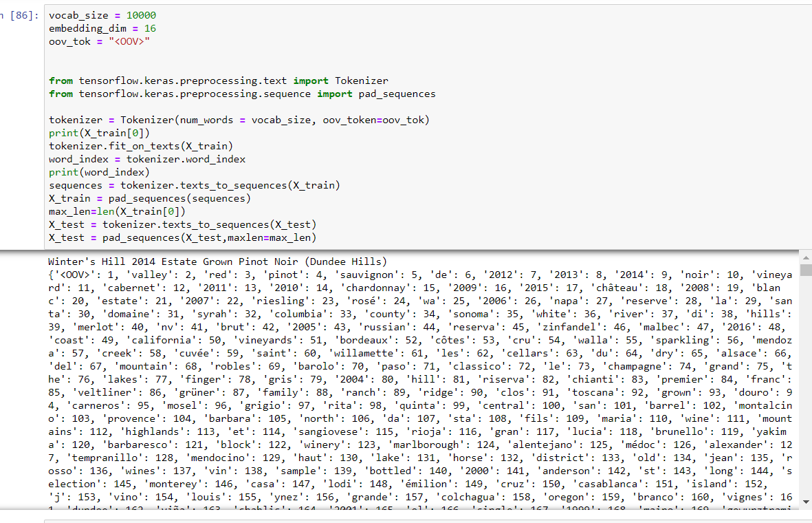
Task: Click the import pad_sequences line
Action: [242, 94]
